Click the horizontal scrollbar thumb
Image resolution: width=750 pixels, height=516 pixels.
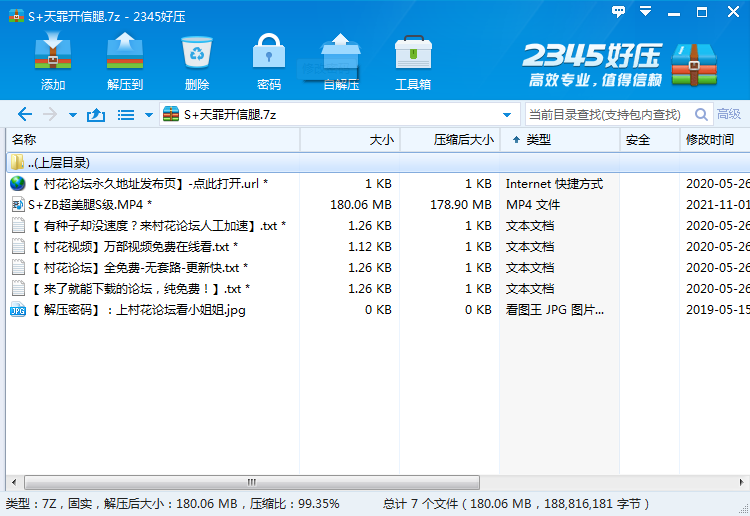coord(251,481)
